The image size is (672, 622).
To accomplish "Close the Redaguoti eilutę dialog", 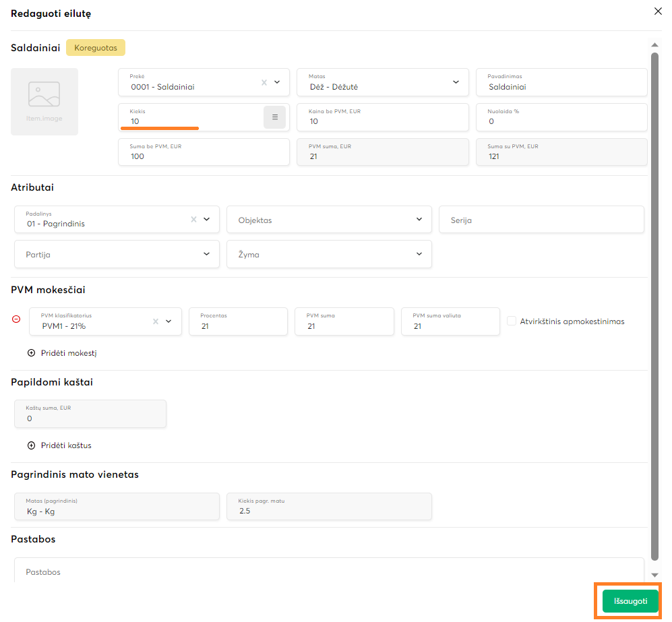I will click(x=658, y=11).
